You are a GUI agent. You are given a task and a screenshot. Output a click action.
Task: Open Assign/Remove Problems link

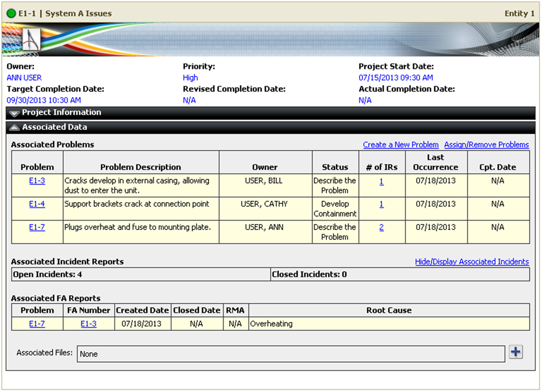pyautogui.click(x=486, y=145)
